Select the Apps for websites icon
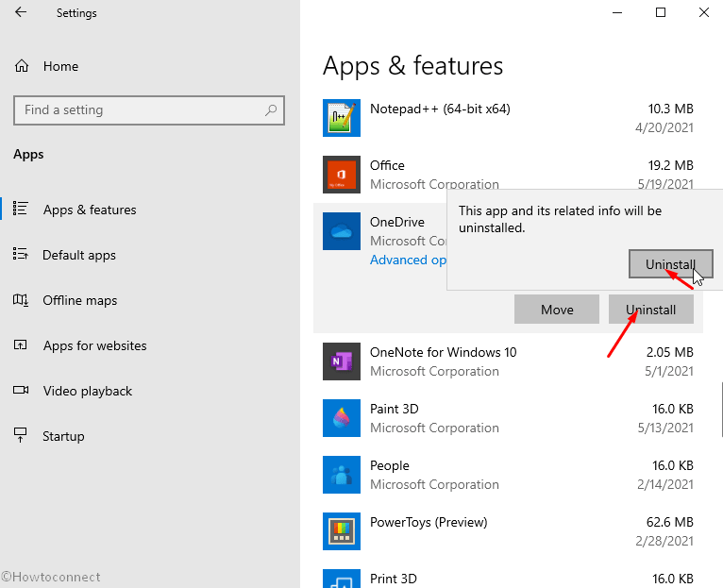Screen dimensions: 723x588 tap(20, 344)
